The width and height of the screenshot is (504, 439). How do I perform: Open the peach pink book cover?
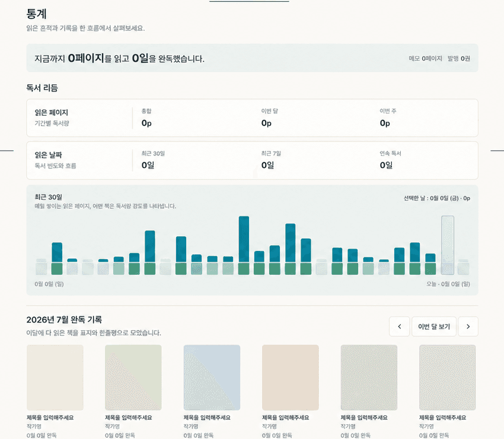click(291, 377)
